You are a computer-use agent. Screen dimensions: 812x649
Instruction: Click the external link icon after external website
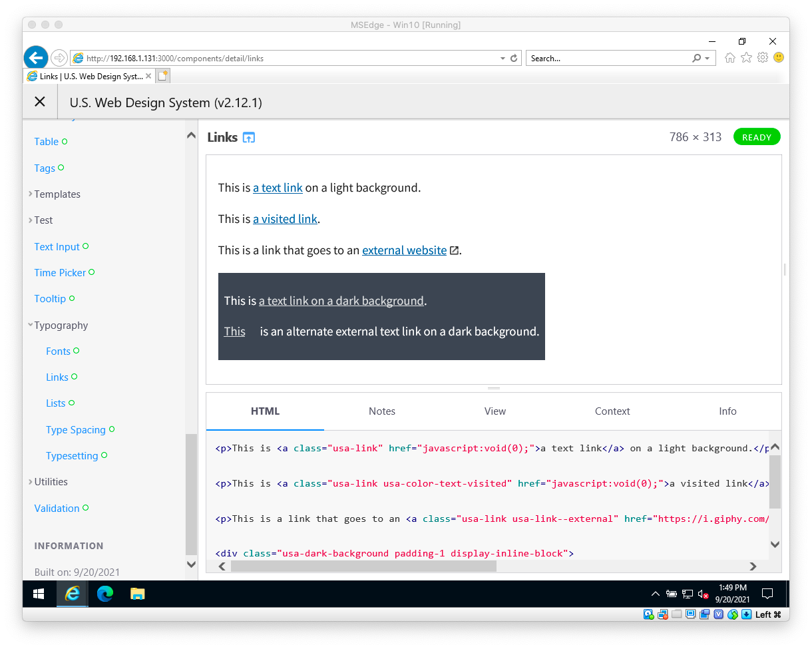455,251
